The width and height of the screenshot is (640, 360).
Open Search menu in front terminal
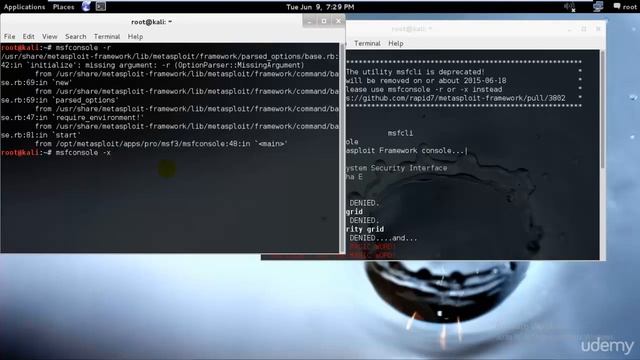click(x=76, y=36)
